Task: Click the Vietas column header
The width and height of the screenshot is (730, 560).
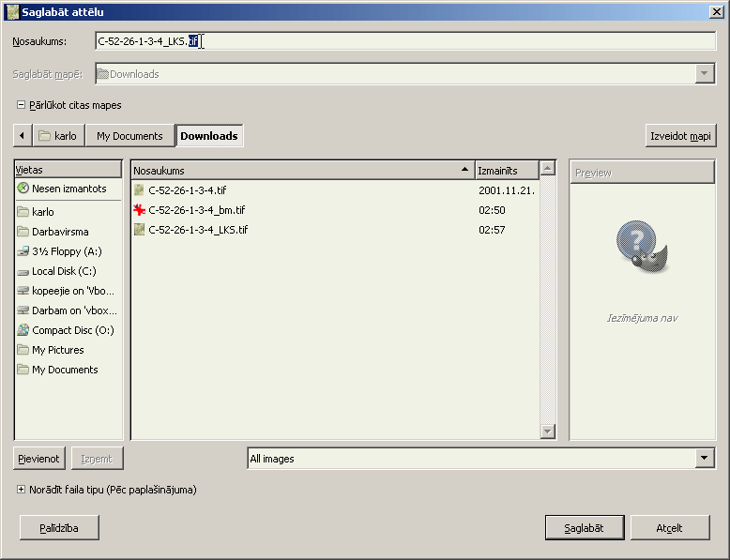Action: (x=68, y=170)
